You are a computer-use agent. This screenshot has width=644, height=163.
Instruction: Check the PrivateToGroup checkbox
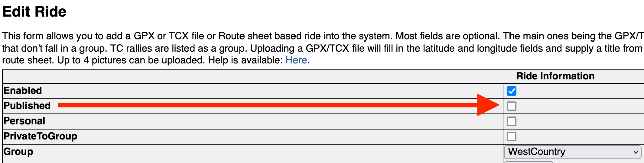511,137
